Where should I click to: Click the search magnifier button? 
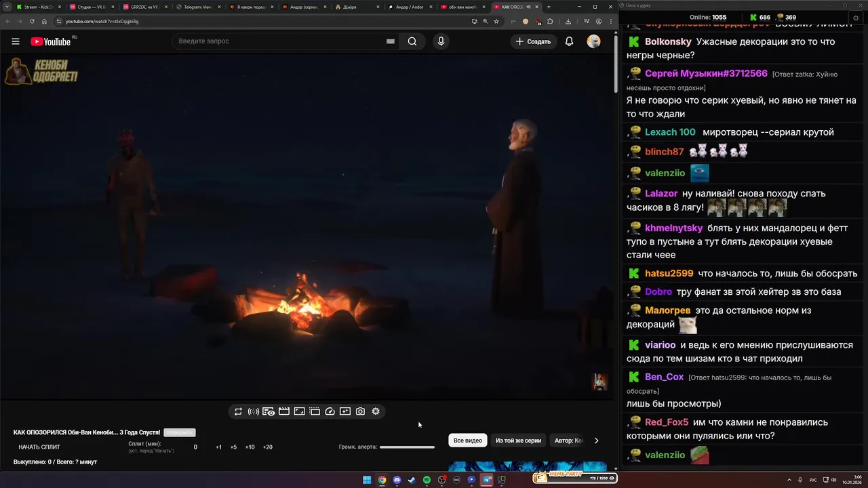pyautogui.click(x=412, y=41)
